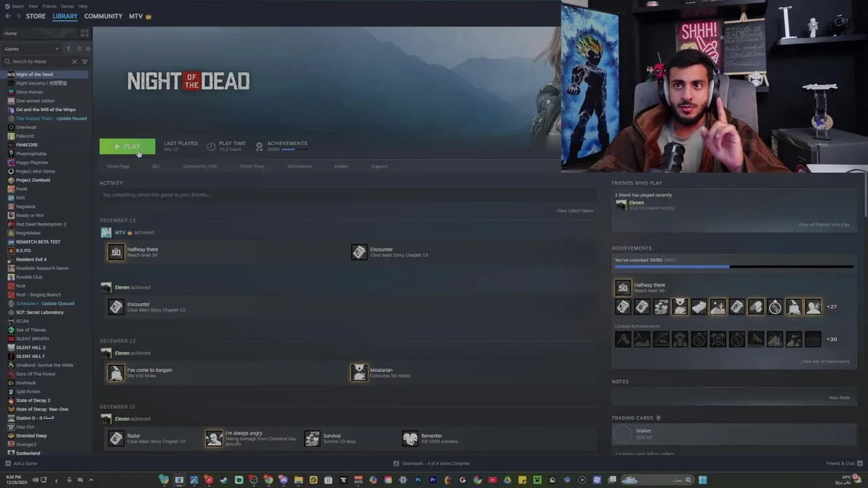868x488 pixels.
Task: Open the Support link
Action: [379, 166]
